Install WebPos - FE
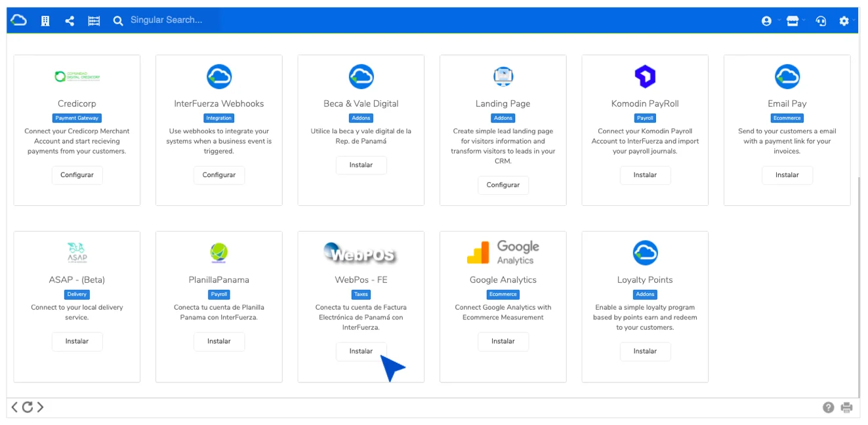Viewport: 868px width, 425px height. [x=361, y=351]
